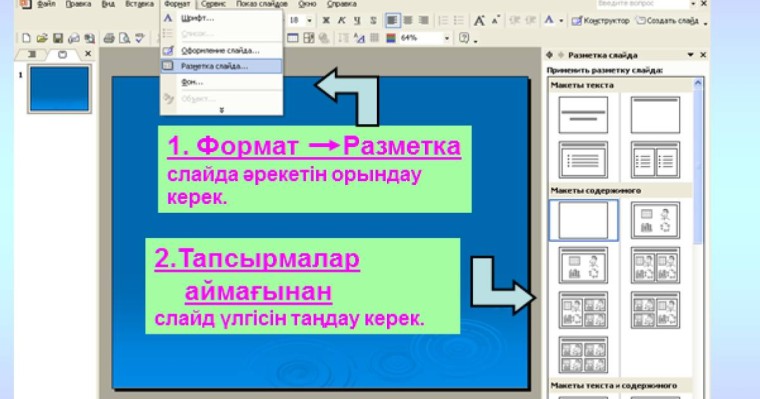Select Title and Text layout thumbnail
The height and width of the screenshot is (399, 760).
(x=583, y=160)
